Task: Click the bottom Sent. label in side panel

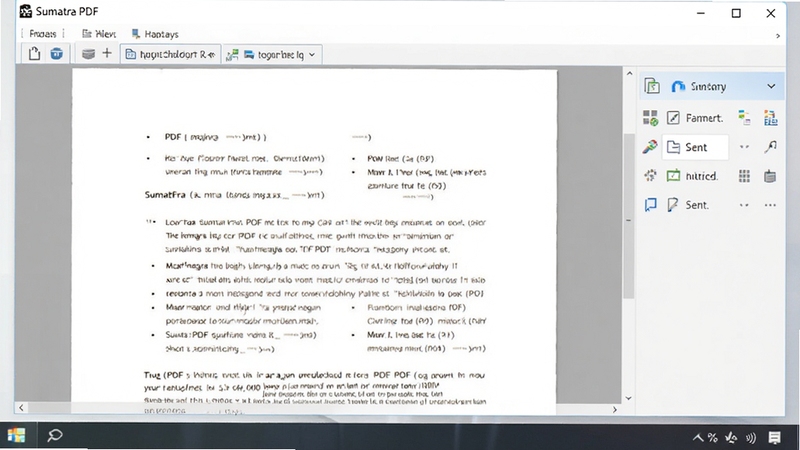Action: pyautogui.click(x=696, y=205)
